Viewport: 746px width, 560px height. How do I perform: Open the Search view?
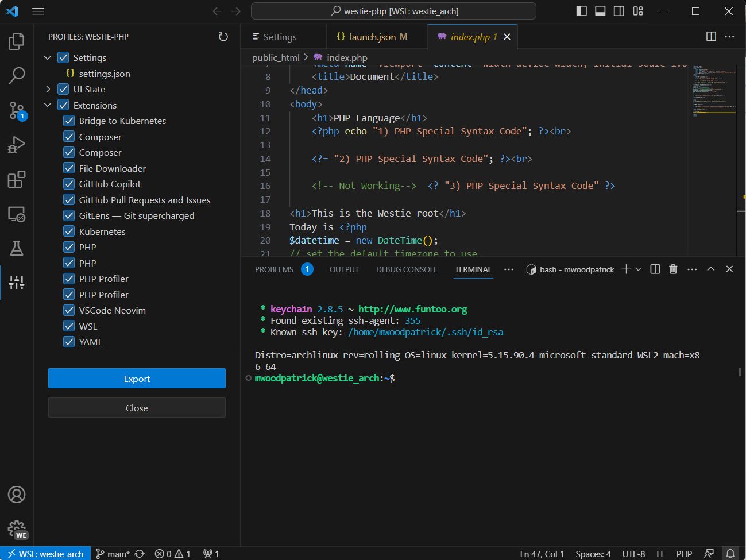[17, 75]
